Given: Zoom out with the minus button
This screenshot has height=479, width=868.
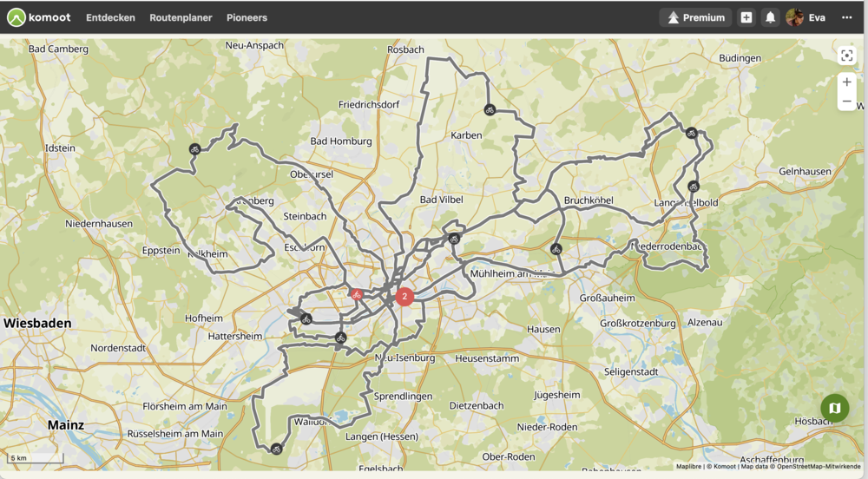Looking at the screenshot, I should point(846,102).
